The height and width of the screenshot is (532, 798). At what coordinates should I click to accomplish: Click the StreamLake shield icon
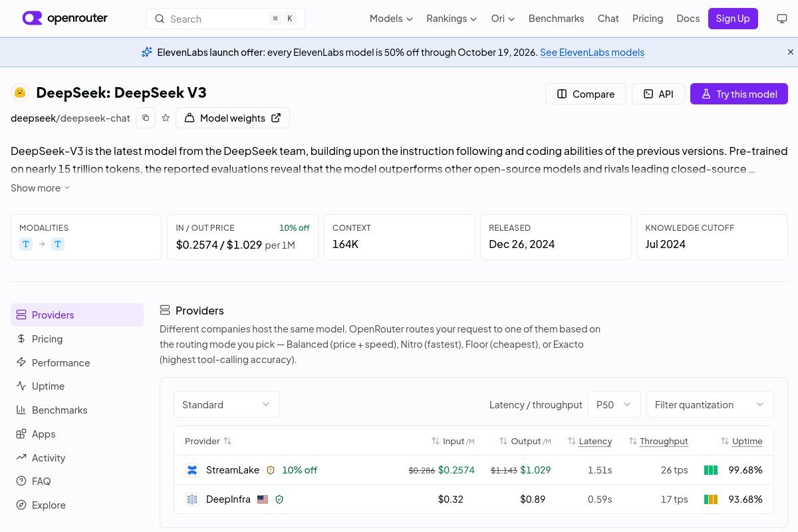pyautogui.click(x=271, y=470)
